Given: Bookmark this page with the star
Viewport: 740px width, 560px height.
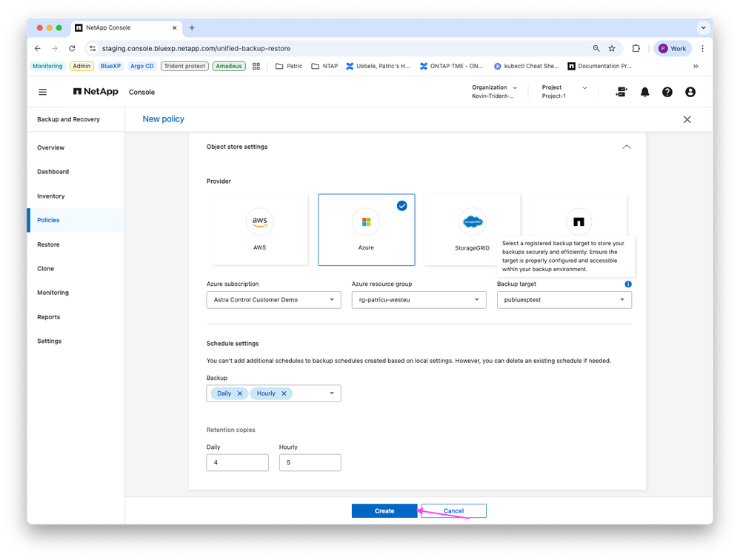Looking at the screenshot, I should click(612, 48).
